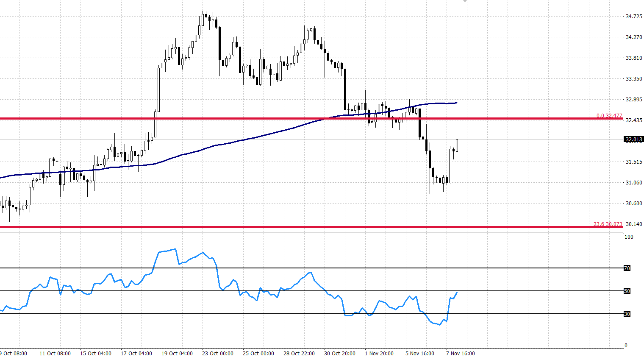Select the current price tag 32.013
The width and height of the screenshot is (644, 357).
point(634,139)
